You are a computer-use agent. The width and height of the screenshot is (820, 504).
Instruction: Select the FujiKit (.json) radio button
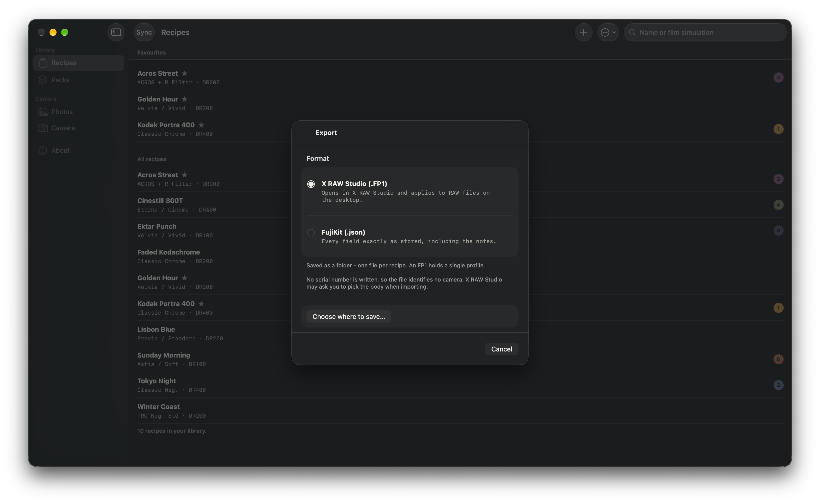[311, 232]
